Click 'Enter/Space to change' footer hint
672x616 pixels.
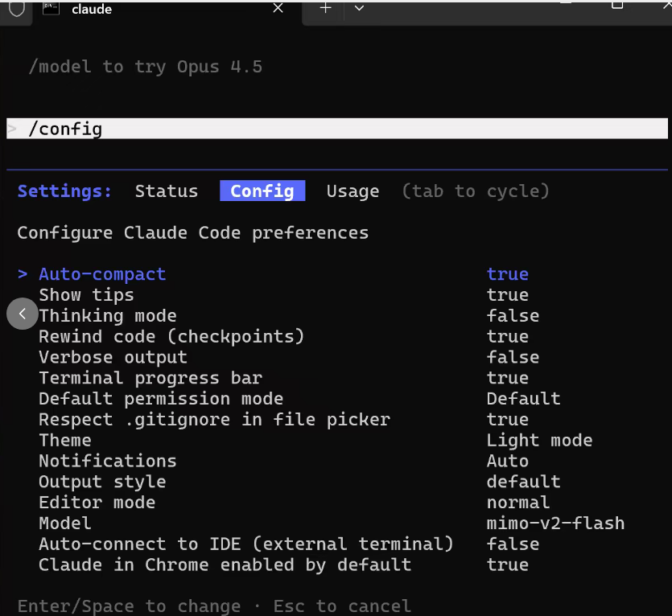[129, 606]
